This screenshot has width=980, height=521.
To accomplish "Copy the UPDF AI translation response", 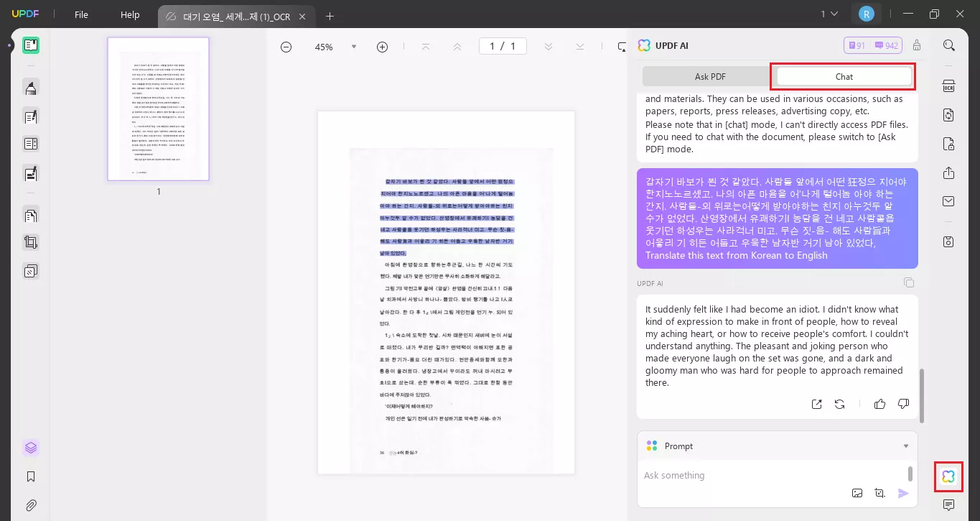I will pyautogui.click(x=909, y=282).
